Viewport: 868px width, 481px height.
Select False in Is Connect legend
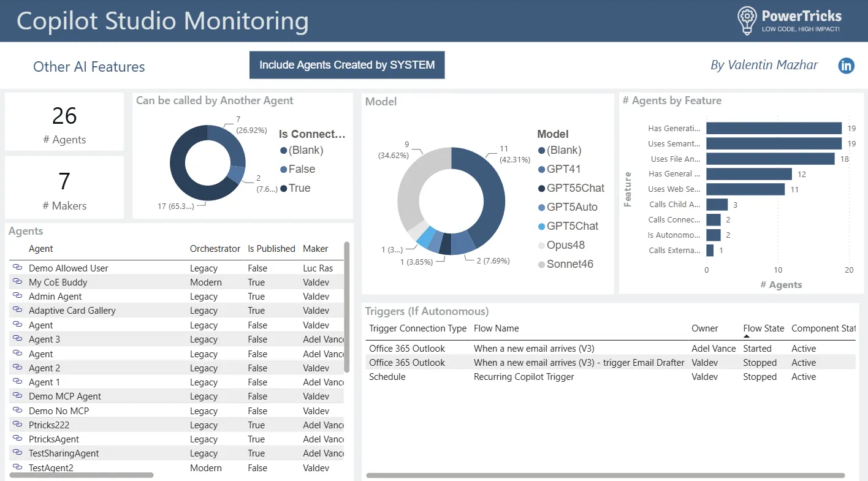[x=297, y=169]
